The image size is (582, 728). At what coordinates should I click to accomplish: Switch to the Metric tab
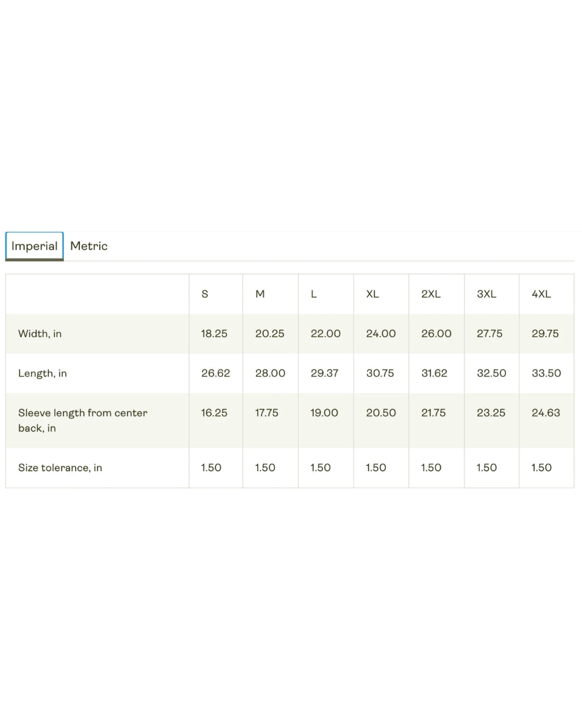[89, 246]
